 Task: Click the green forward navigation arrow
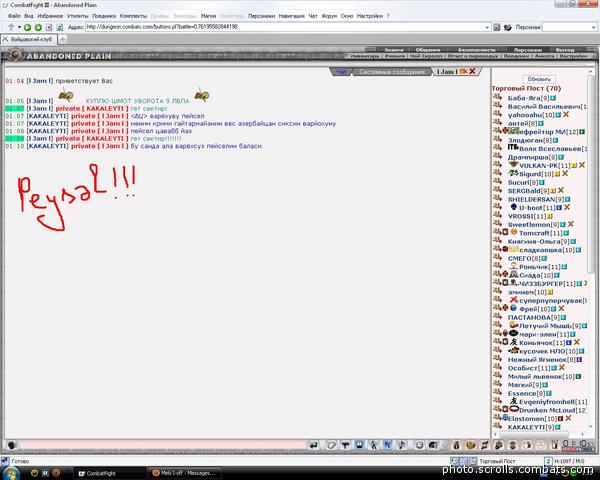pyautogui.click(x=38, y=27)
